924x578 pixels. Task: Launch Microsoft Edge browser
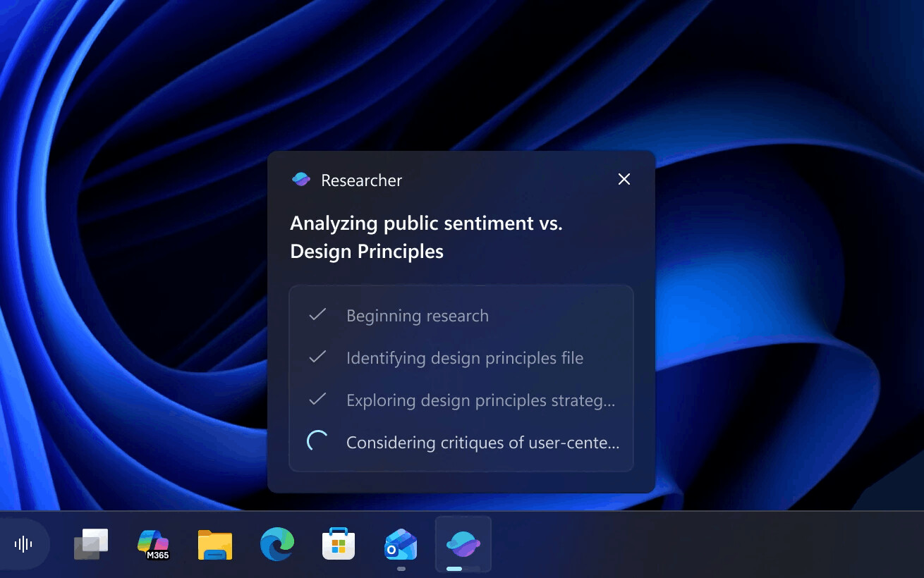[x=276, y=543]
